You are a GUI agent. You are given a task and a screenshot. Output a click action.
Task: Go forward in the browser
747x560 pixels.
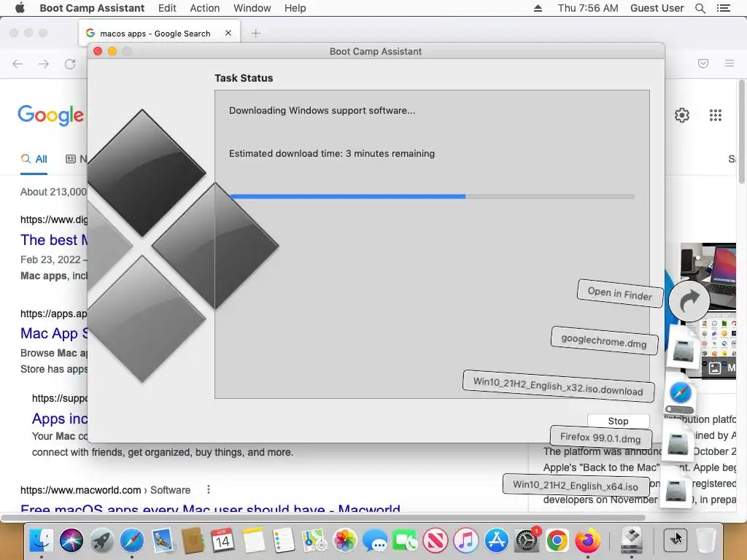[x=44, y=64]
